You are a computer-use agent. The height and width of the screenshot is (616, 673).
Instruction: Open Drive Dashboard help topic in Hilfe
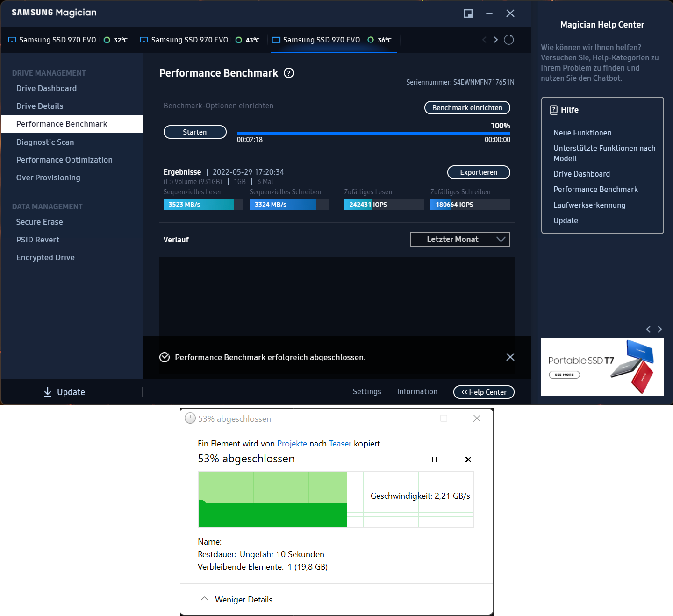581,174
